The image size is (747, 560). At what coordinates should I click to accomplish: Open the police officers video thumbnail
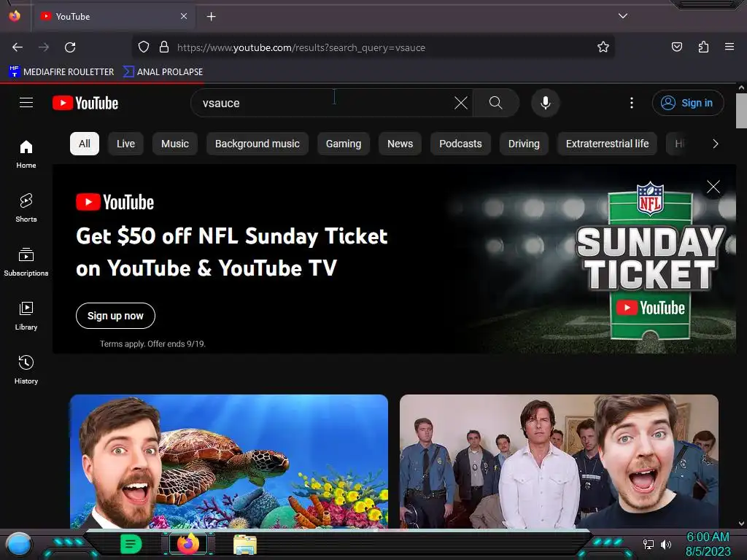pyautogui.click(x=559, y=461)
